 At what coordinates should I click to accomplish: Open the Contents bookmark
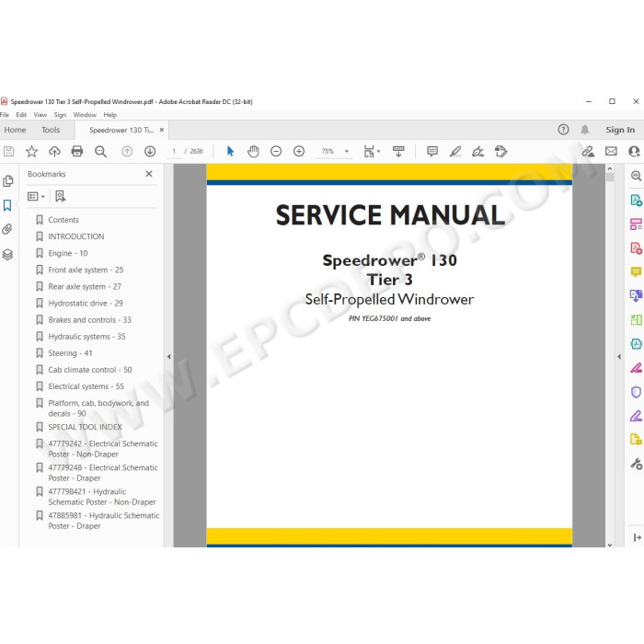[63, 220]
